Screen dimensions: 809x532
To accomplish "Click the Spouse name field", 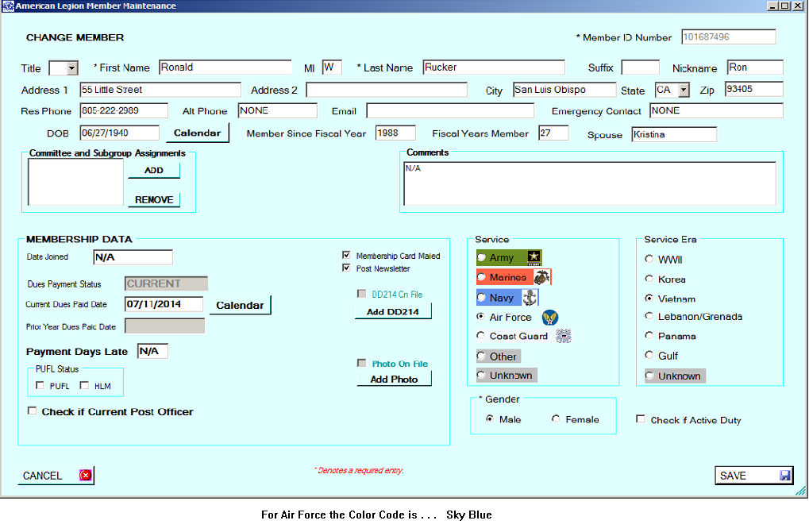I will pos(674,135).
